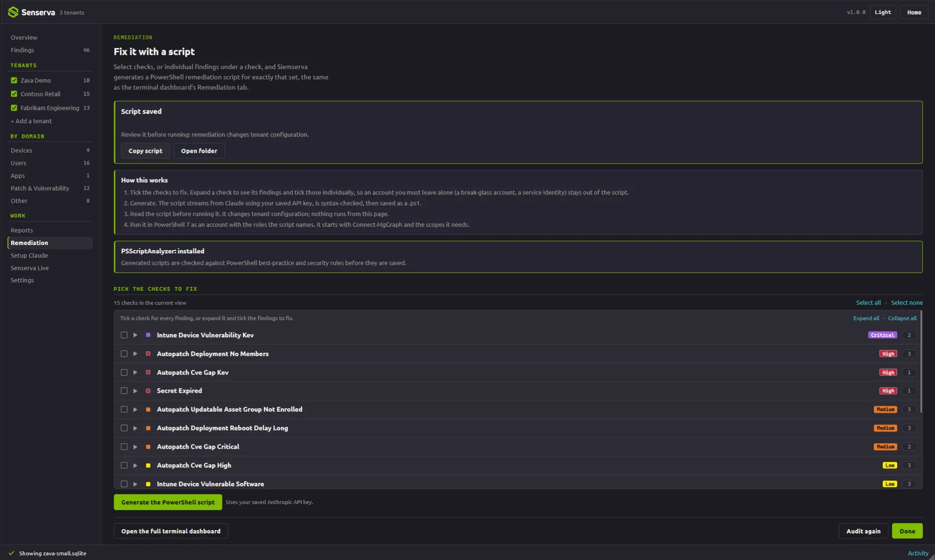Click Collapse all link
This screenshot has width=935, height=560.
902,318
